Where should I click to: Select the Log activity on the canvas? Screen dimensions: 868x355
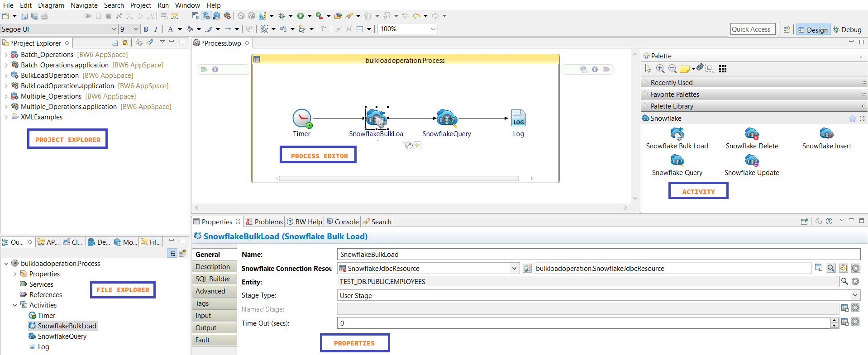[518, 118]
